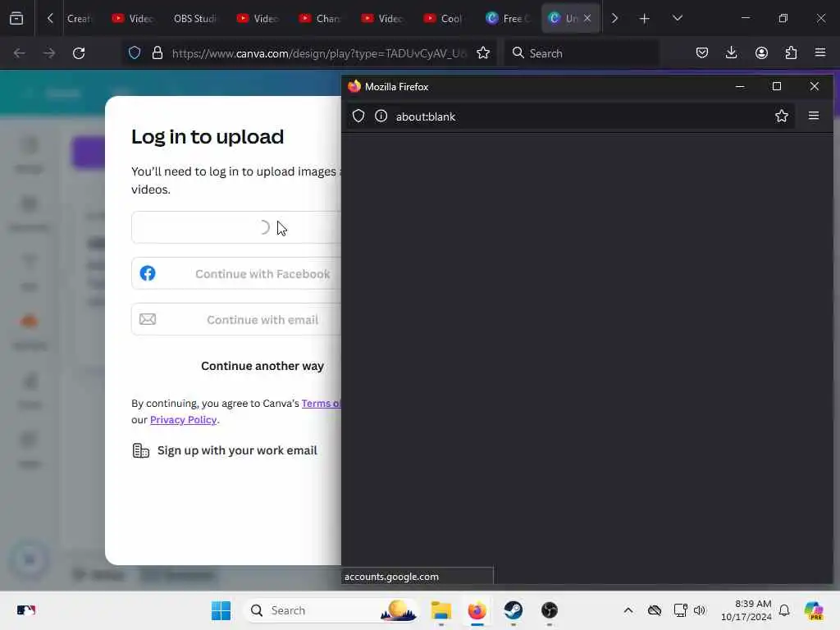Click the taskbar Search box

pos(332,610)
